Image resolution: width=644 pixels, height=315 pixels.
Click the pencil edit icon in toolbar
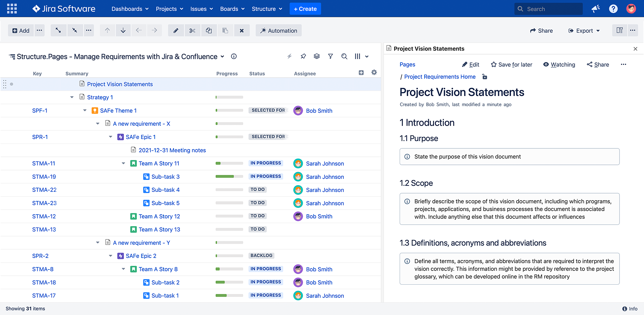pyautogui.click(x=176, y=30)
